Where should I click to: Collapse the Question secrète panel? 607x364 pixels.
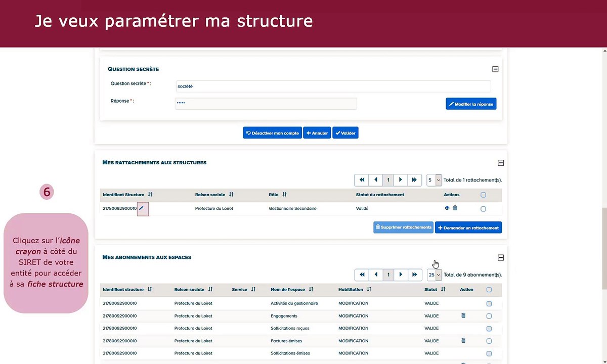[495, 69]
